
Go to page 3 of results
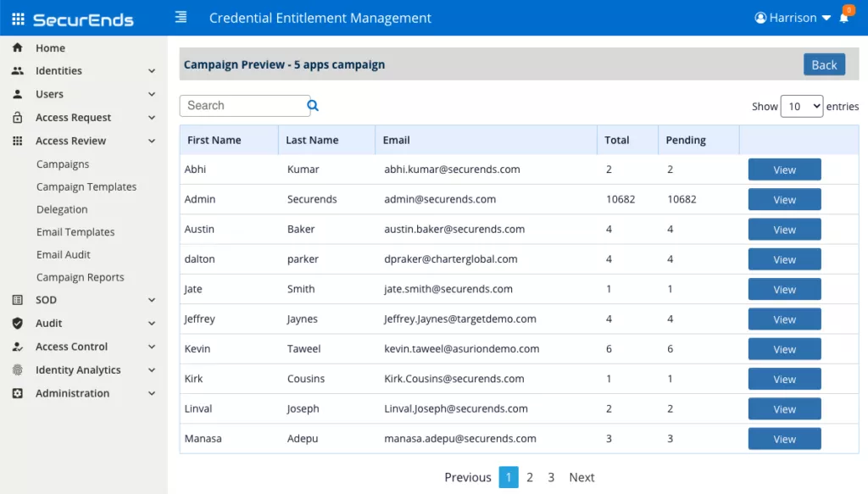point(551,477)
